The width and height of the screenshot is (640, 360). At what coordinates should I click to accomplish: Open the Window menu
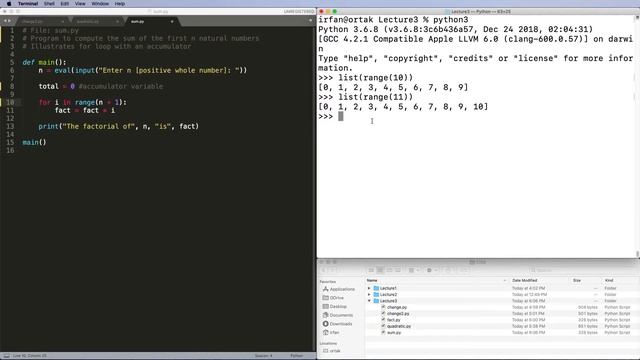(100, 4)
